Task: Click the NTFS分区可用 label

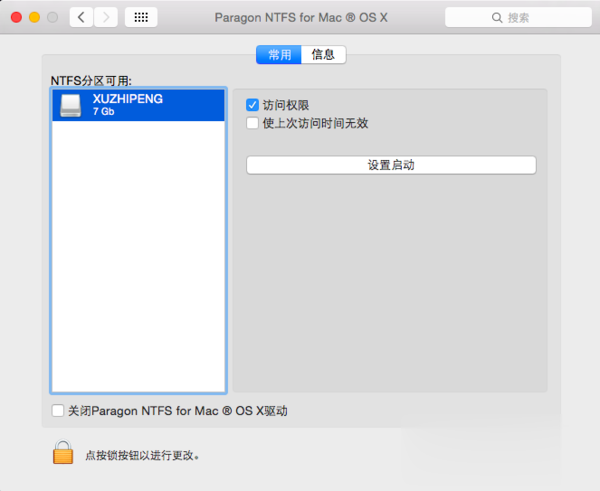Action: [x=91, y=81]
